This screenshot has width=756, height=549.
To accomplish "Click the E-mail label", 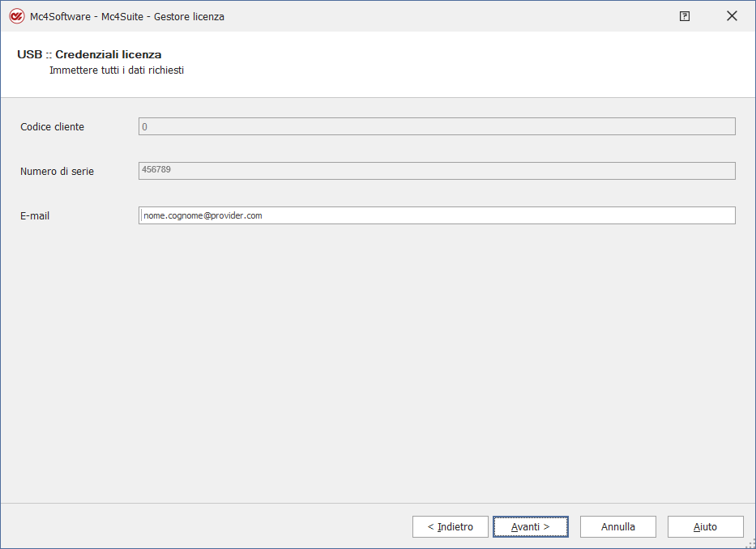I will click(x=35, y=216).
